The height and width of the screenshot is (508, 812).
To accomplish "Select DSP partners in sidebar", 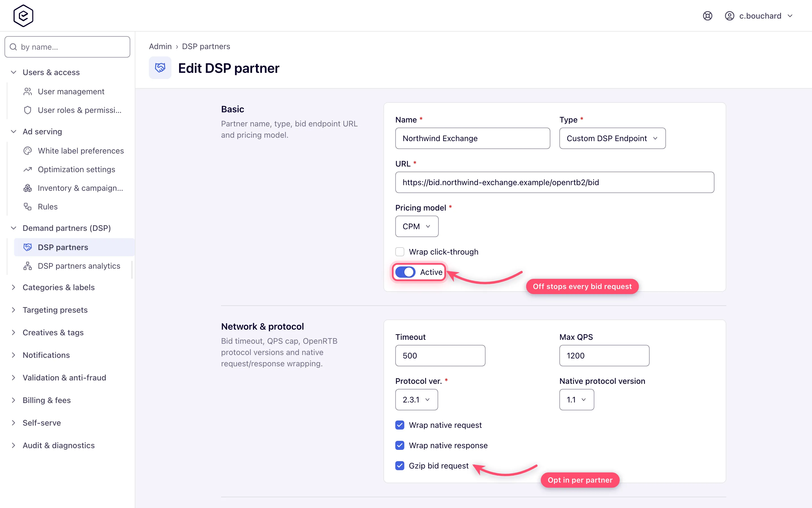I will pyautogui.click(x=74, y=247).
